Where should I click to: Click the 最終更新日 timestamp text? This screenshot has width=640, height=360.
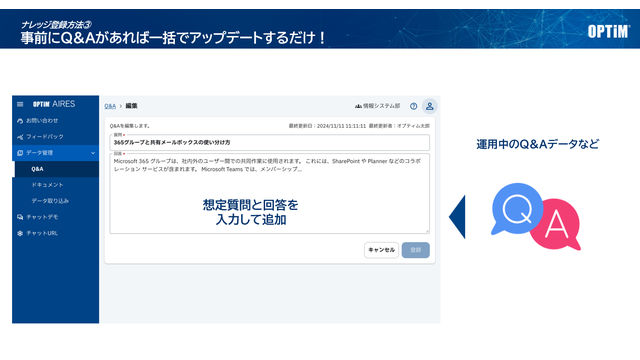pyautogui.click(x=327, y=126)
